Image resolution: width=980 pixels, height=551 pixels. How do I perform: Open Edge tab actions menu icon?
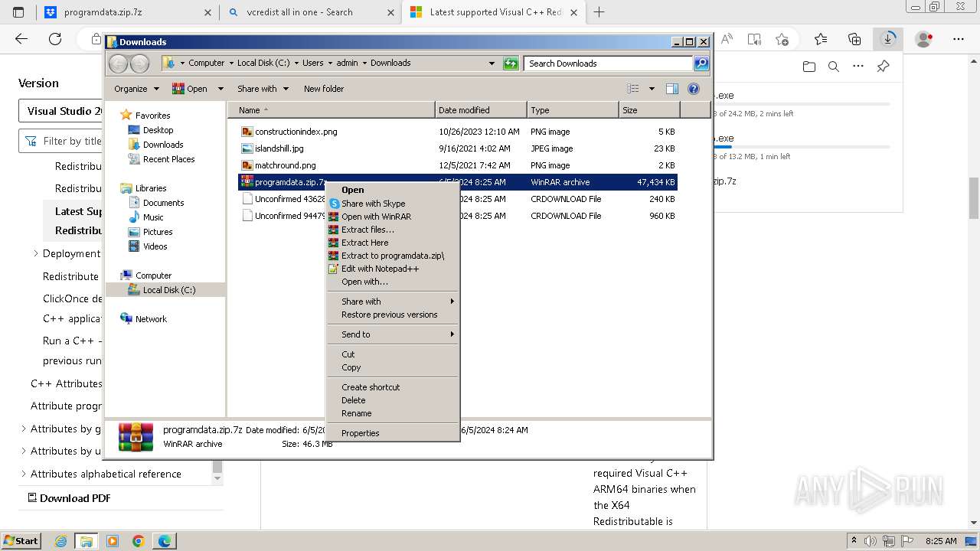click(x=19, y=12)
